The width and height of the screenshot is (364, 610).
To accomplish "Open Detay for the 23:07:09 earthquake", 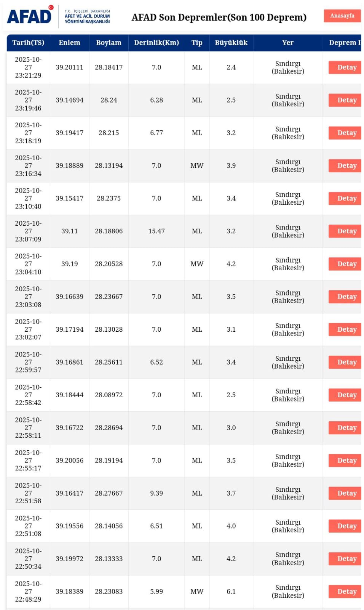I will coord(346,231).
